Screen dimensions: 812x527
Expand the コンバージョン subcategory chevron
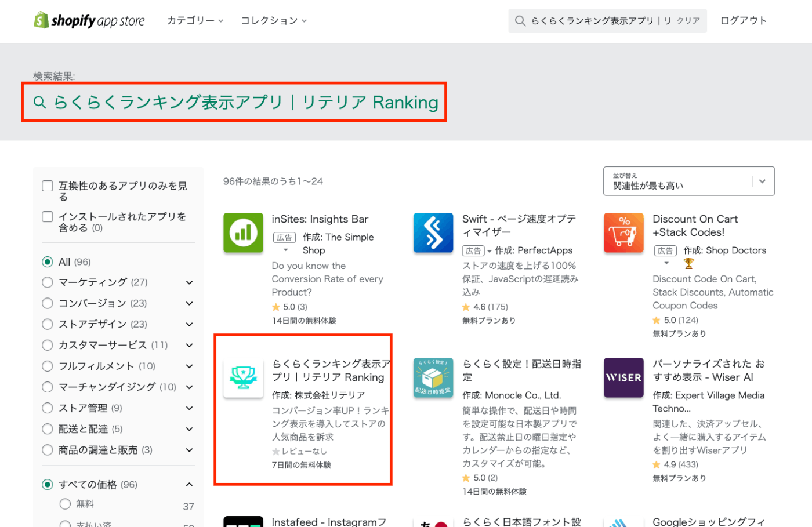[189, 303]
